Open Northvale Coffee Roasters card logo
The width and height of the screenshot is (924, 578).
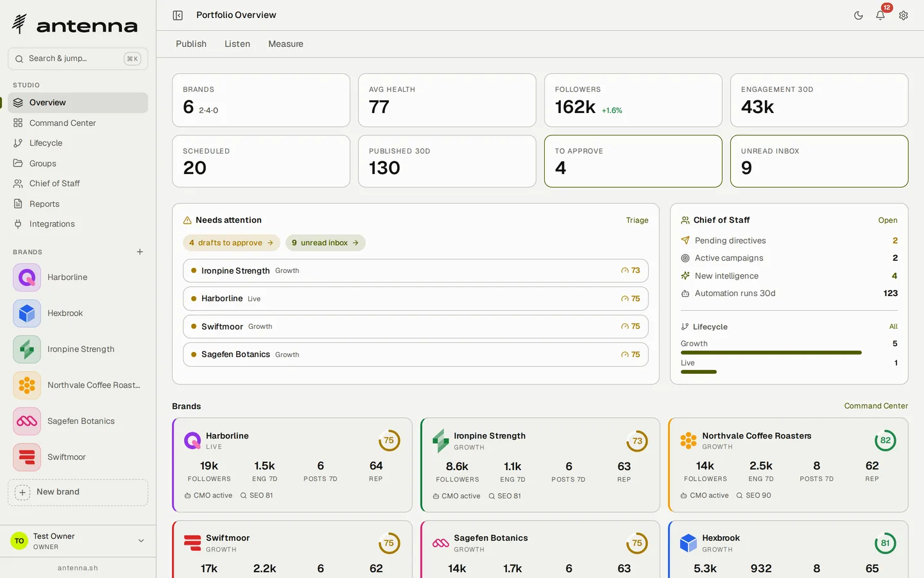click(x=689, y=441)
